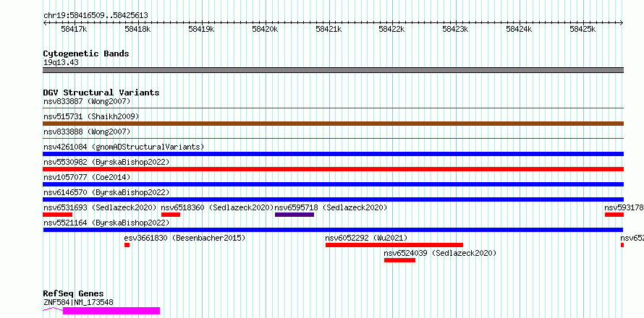Click the 58425k ruler tick label
Viewport: 644px width, 318px height.
(x=582, y=29)
